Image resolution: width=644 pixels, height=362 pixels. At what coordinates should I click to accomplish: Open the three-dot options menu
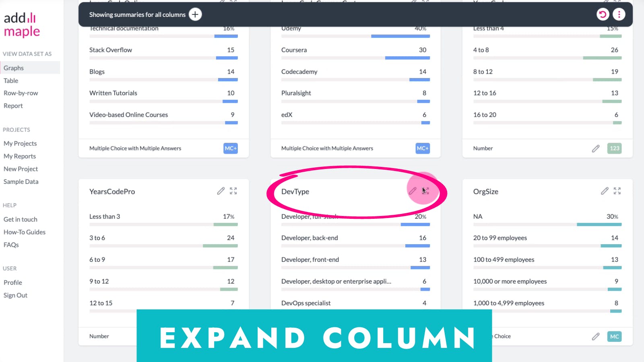pyautogui.click(x=619, y=14)
